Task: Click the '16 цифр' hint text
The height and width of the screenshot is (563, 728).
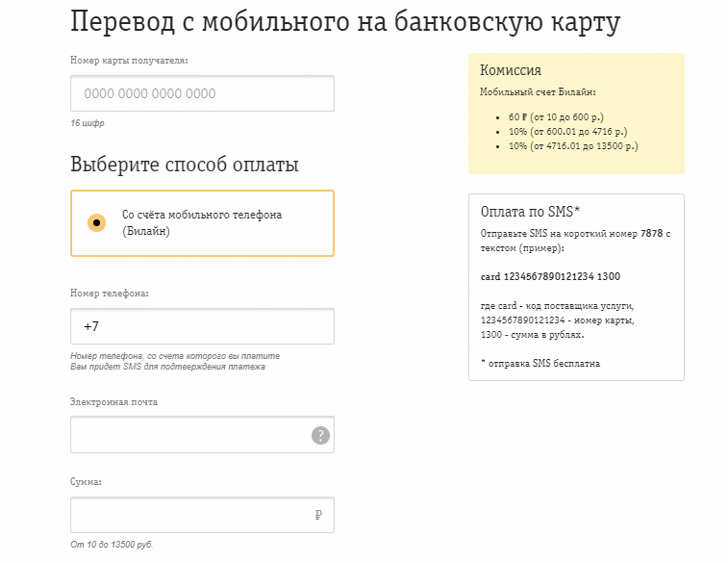Action: click(88, 124)
